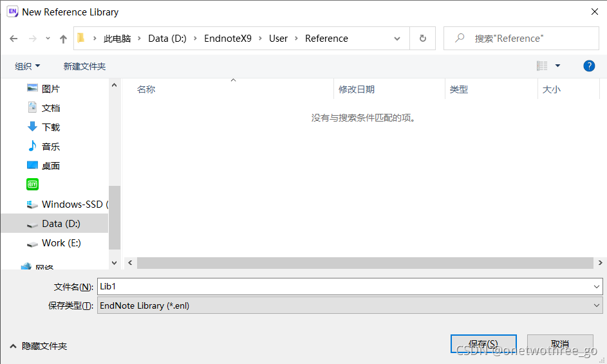
Task: Select Data (D:) in the breadcrumb path
Action: pos(167,39)
